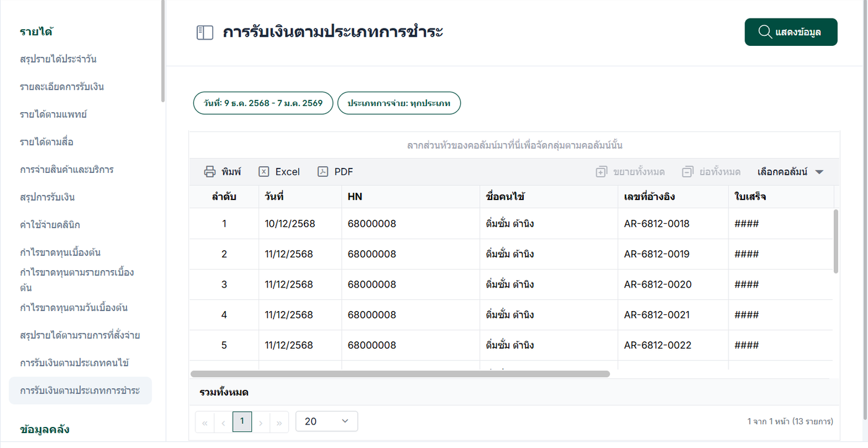Click the report book icon beside the page title
This screenshot has height=448, width=868.
(205, 32)
